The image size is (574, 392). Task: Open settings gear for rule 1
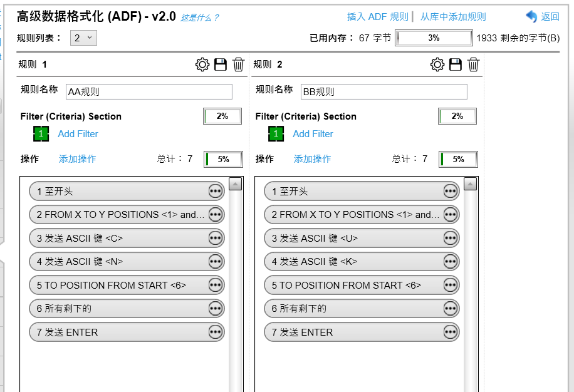click(202, 64)
